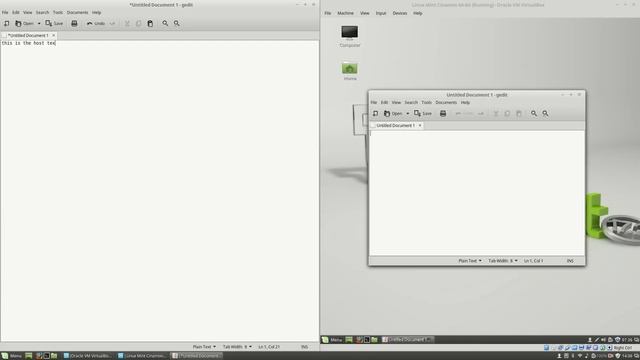Click Copy icon in host gedit toolbar
This screenshot has height=360, width=640.
pos(138,23)
